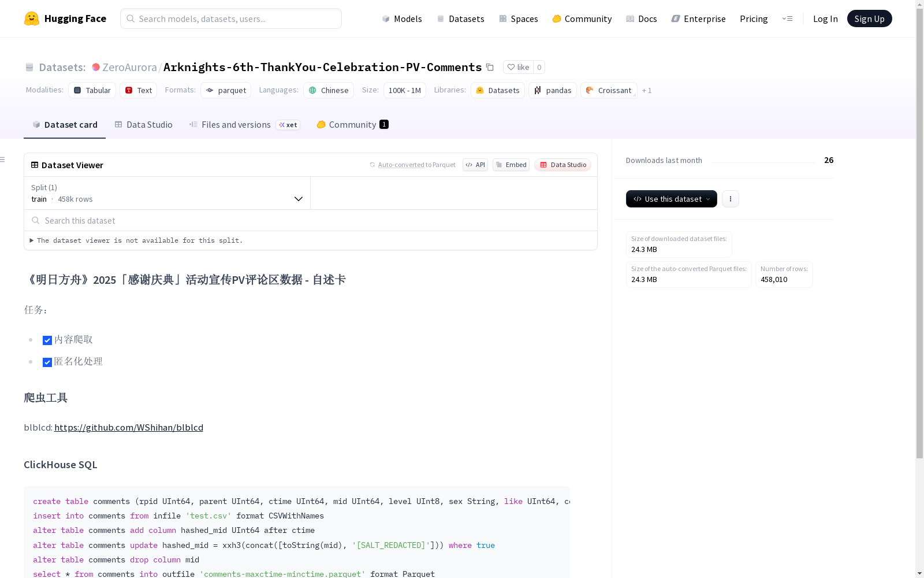Open the Pricing link

(x=754, y=18)
